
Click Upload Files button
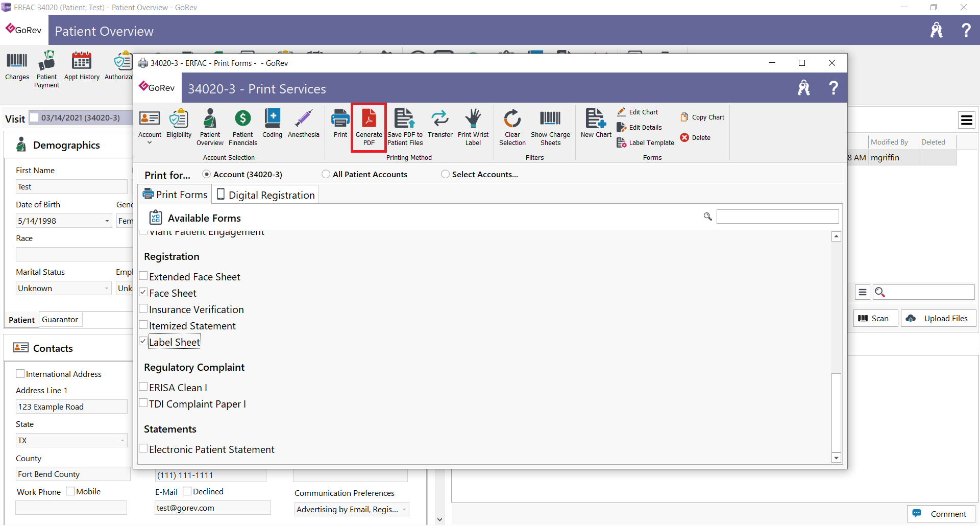click(x=938, y=318)
